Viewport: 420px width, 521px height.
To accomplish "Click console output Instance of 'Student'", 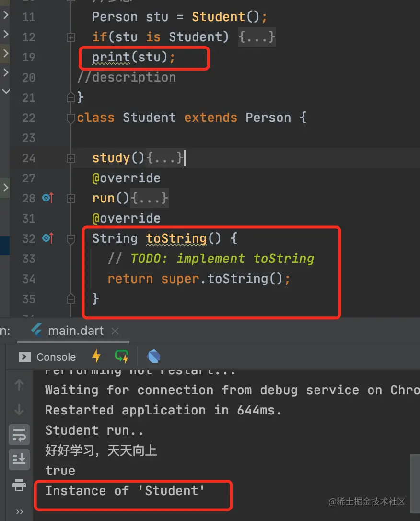I will pos(125,491).
